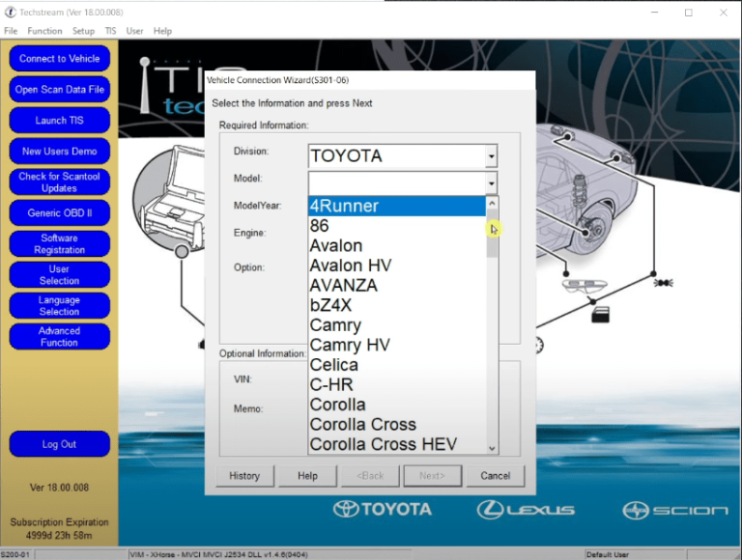This screenshot has width=742, height=560.
Task: Click the Techstream app icon in title bar
Action: (9, 13)
